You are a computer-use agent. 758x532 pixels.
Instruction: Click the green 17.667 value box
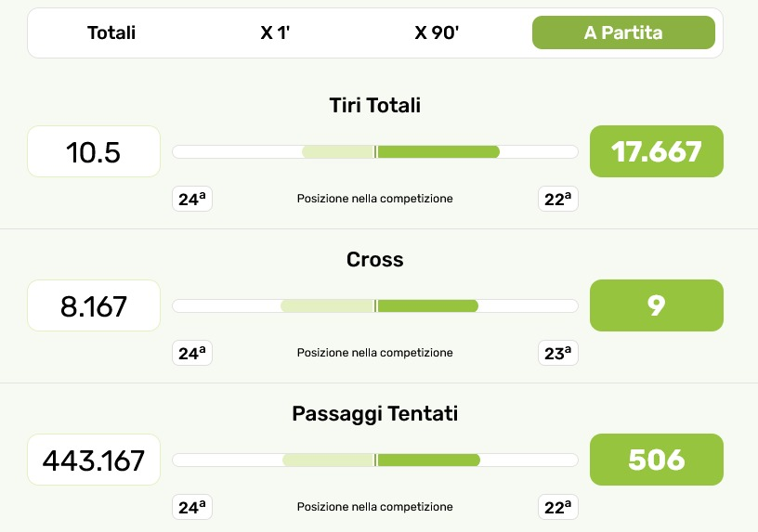coord(656,151)
